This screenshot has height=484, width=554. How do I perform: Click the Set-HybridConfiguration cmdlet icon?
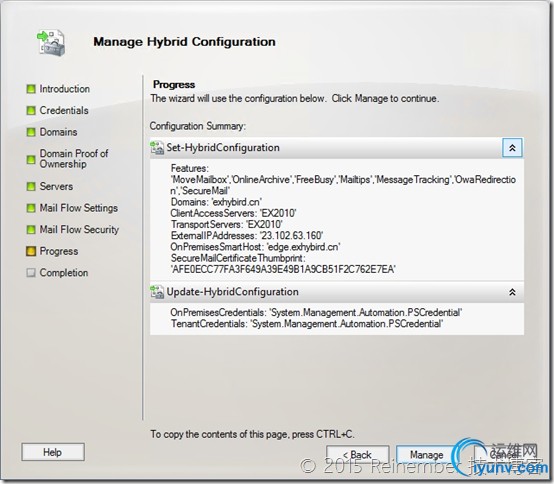pos(157,148)
